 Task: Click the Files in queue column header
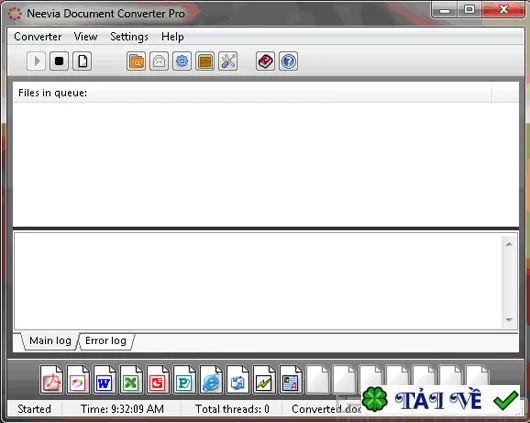[x=252, y=93]
